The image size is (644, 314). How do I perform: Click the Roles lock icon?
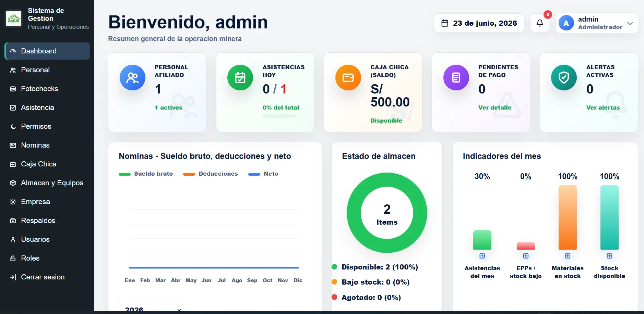click(13, 258)
